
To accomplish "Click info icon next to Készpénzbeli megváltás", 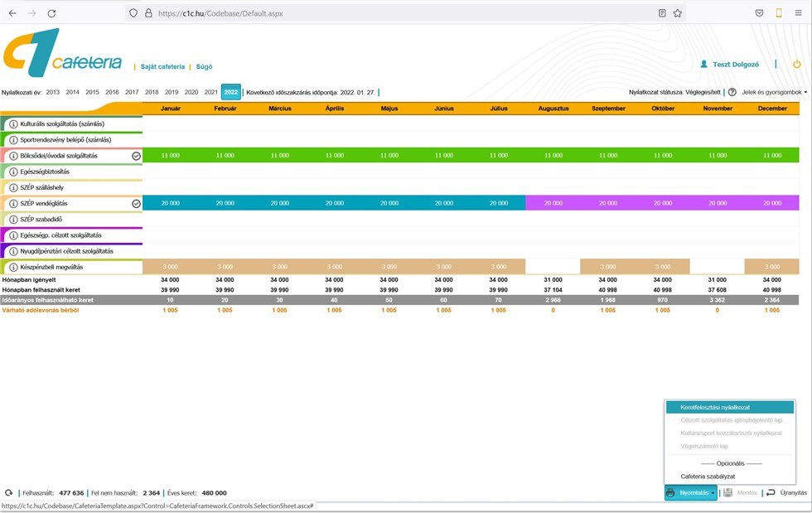I will [13, 267].
